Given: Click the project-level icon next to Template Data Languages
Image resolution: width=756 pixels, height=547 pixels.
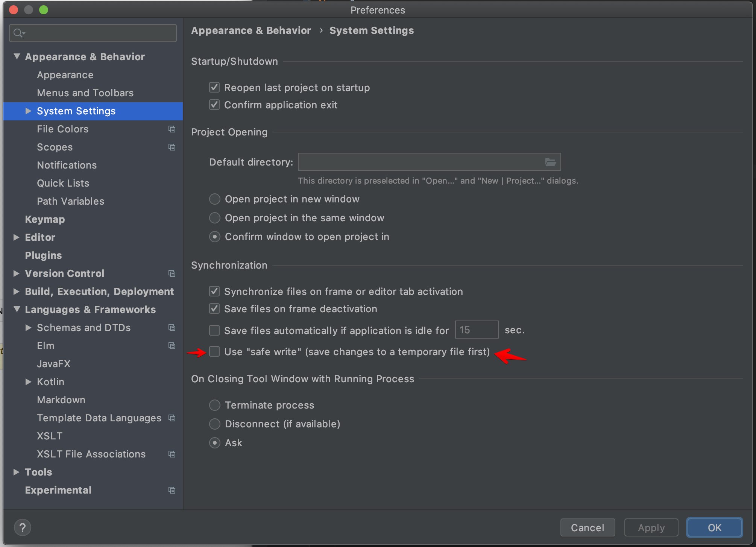Looking at the screenshot, I should [x=172, y=418].
